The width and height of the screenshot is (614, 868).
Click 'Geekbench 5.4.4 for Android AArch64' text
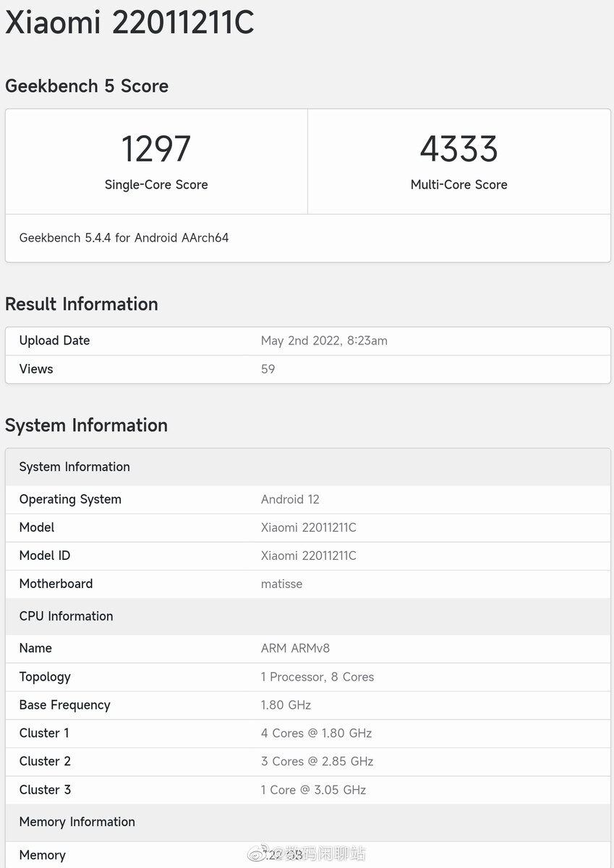[124, 238]
